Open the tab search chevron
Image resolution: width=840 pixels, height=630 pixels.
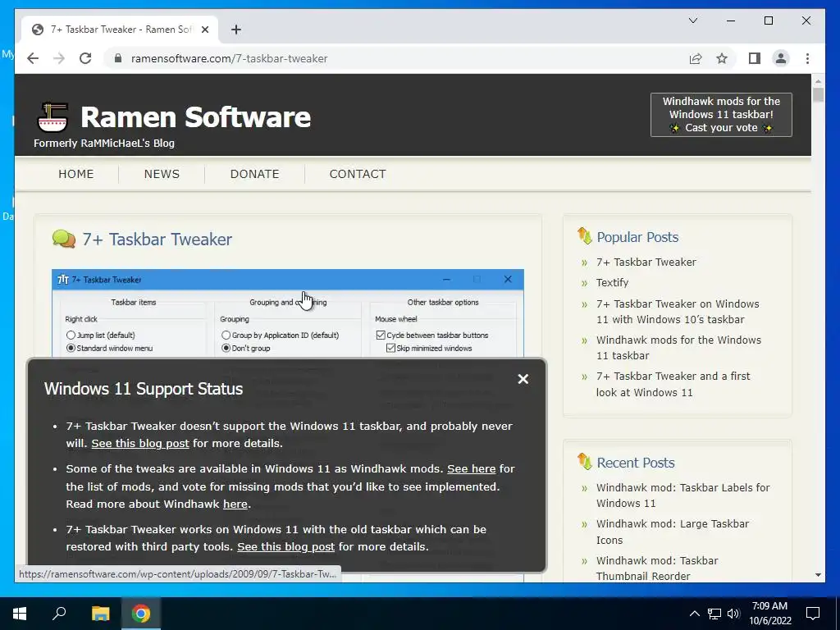[x=692, y=21]
